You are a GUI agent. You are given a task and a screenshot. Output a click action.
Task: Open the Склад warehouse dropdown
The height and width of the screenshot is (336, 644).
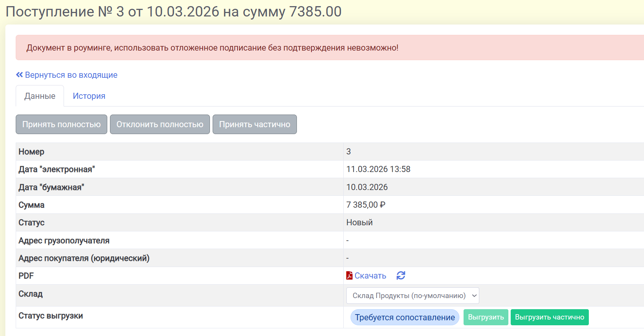coord(412,295)
